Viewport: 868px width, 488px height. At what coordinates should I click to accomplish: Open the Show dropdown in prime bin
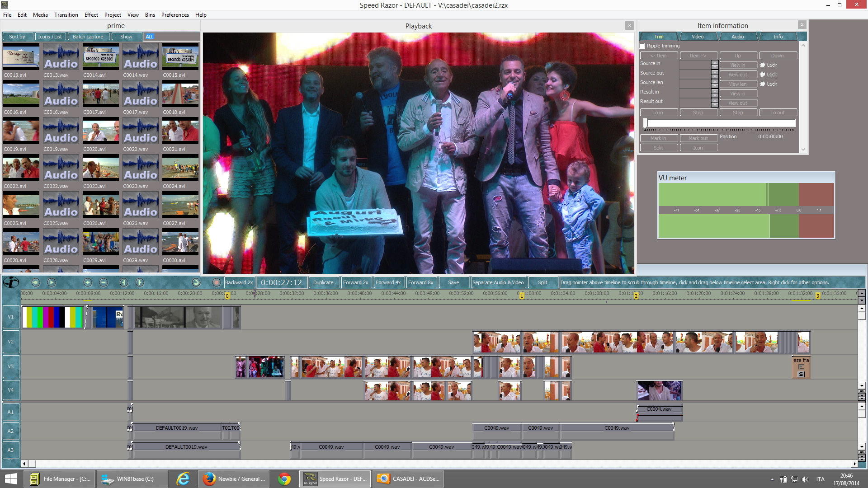click(x=126, y=37)
